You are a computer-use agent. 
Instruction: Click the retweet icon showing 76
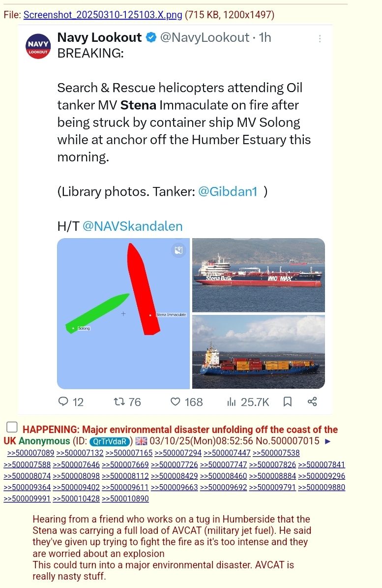click(x=119, y=402)
